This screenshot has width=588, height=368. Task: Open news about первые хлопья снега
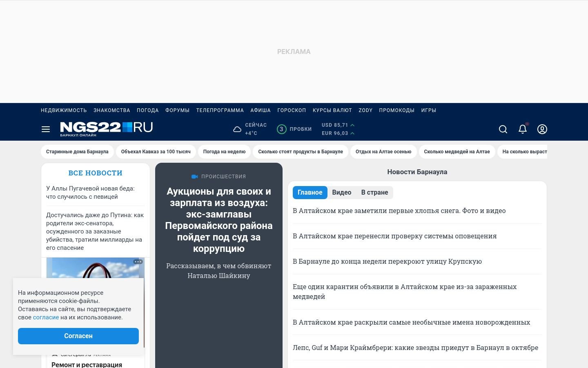pyautogui.click(x=399, y=211)
